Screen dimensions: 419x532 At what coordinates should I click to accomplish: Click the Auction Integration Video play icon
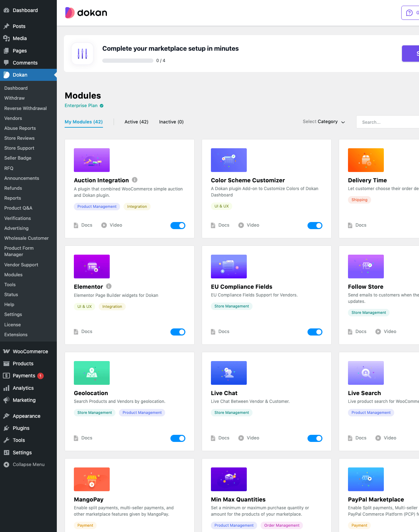pyautogui.click(x=104, y=225)
